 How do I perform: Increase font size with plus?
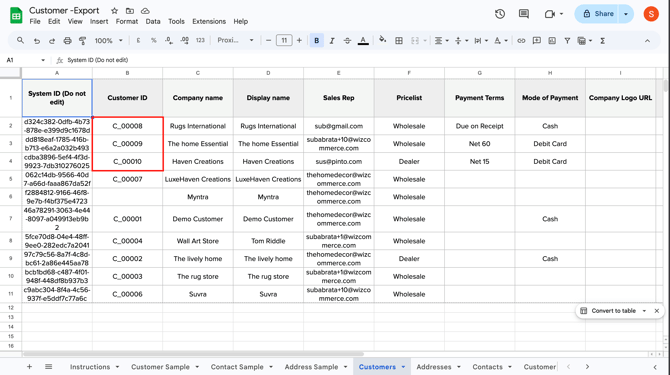click(x=299, y=41)
